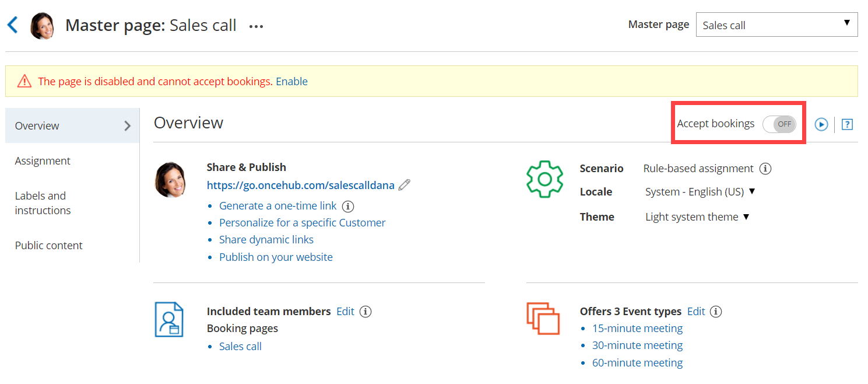
Task: Open the help question mark icon
Action: click(848, 124)
